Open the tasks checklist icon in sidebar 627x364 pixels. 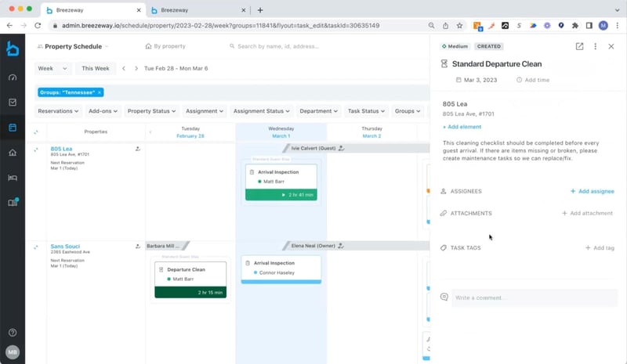pos(13,102)
